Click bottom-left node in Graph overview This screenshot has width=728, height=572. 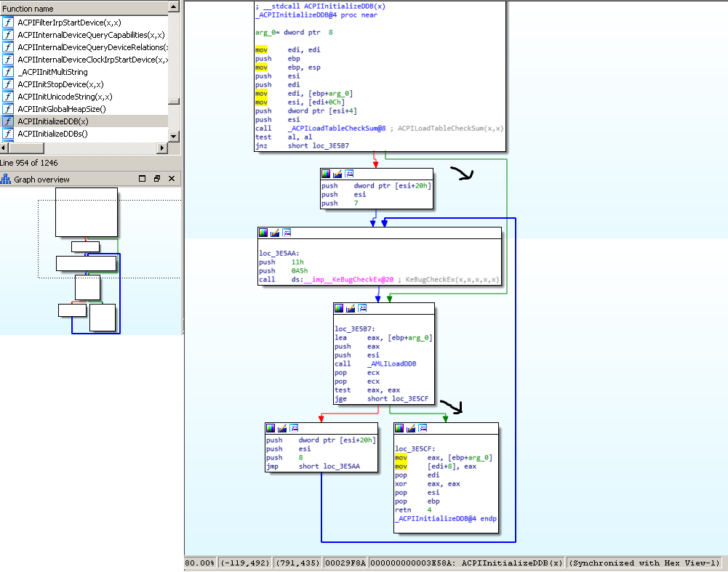73,310
